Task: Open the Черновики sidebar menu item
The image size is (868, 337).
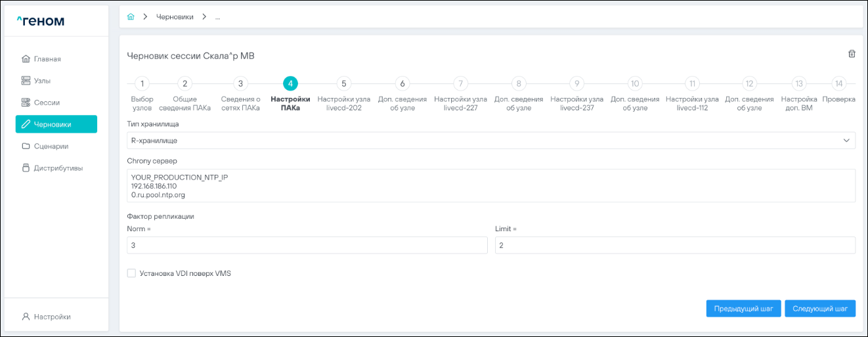Action: click(56, 124)
